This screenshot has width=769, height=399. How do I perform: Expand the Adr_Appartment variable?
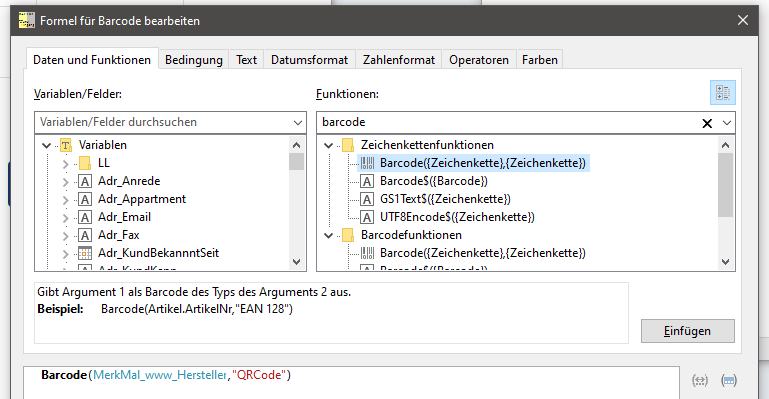pos(65,200)
